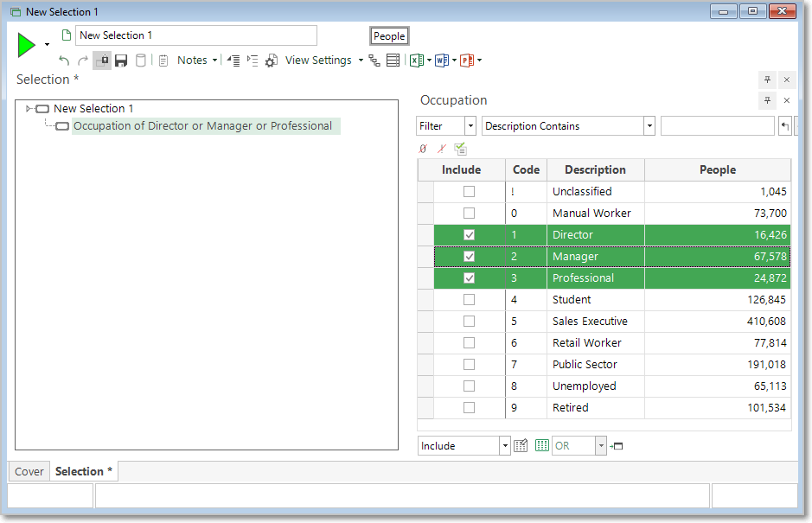The image size is (812, 523).
Task: Open the Word export dropdown arrow
Action: (455, 61)
